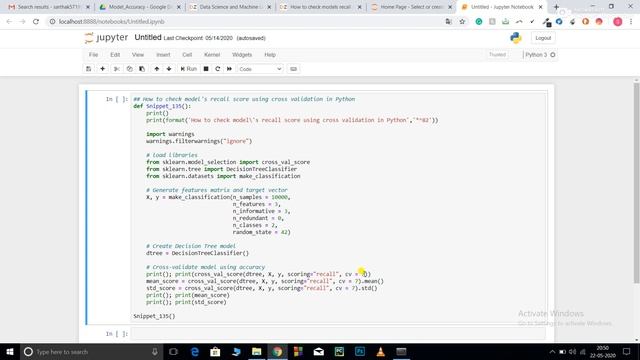Image resolution: width=640 pixels, height=360 pixels.
Task: Run the selected cell
Action: click(x=189, y=69)
